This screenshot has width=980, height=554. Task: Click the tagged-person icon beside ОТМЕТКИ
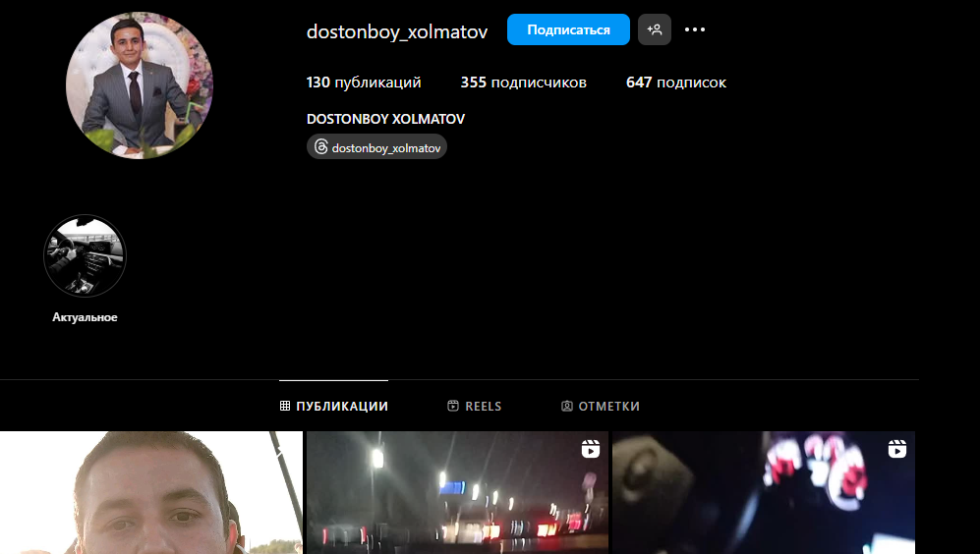click(567, 406)
